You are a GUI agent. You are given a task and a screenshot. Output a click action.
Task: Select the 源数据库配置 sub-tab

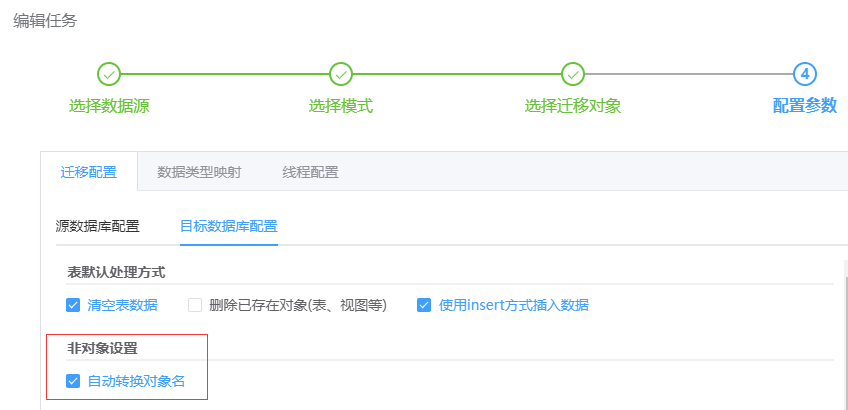pos(98,225)
